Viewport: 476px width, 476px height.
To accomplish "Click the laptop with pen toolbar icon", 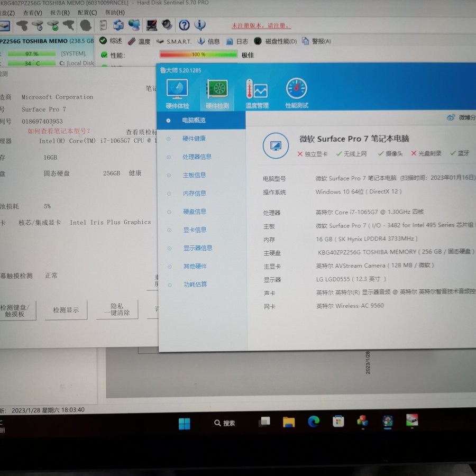I will click(151, 25).
